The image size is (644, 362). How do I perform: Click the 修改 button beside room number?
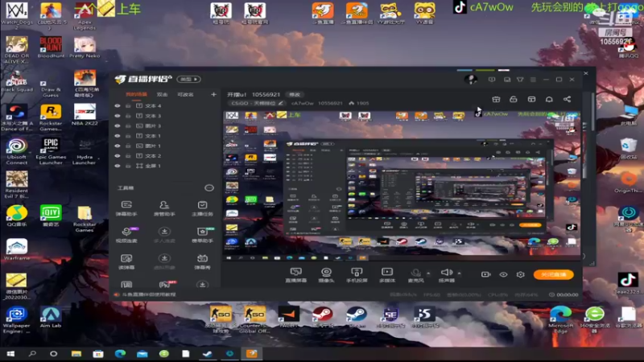coord(295,94)
